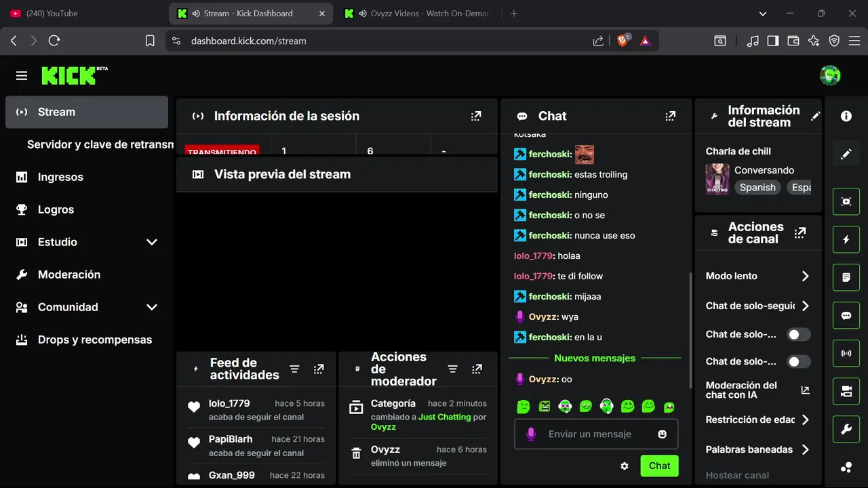Switch to the YouTube browser tab

point(82,14)
